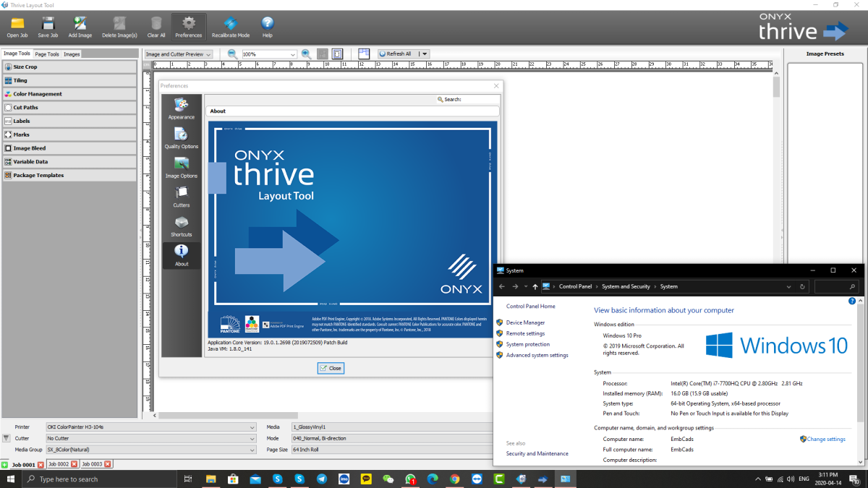Click the Zoom In magnifier icon
Viewport: 868px width, 488px height.
306,53
